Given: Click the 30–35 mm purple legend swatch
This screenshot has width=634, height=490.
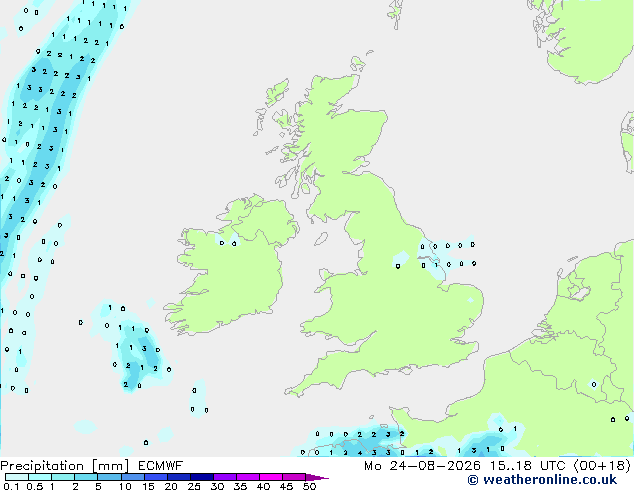Looking at the screenshot, I should click(x=225, y=477).
